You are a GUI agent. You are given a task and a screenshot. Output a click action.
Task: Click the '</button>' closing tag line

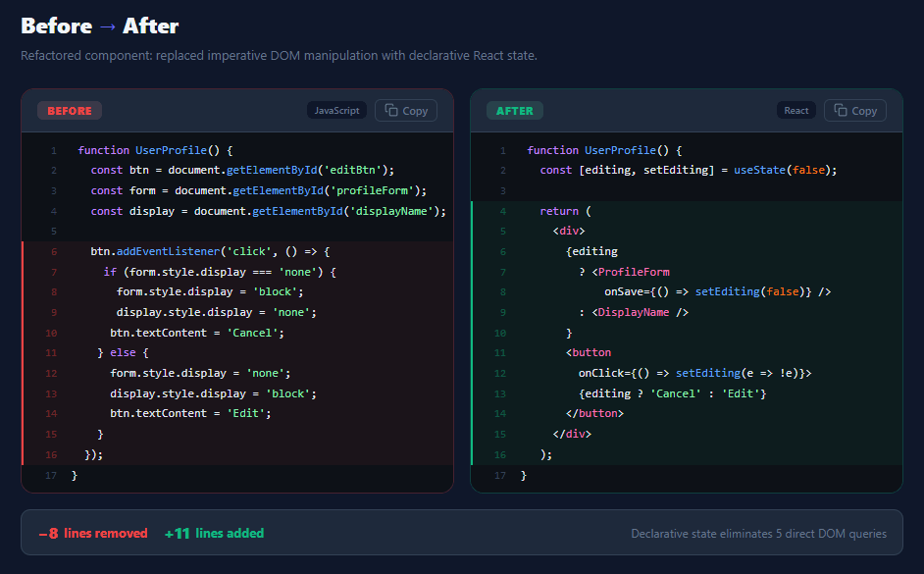687,414
